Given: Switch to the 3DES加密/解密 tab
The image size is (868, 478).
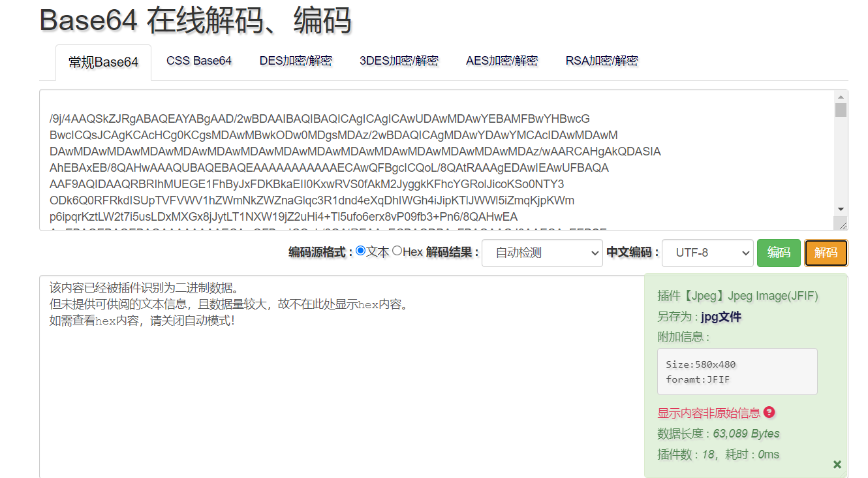Looking at the screenshot, I should click(x=399, y=60).
